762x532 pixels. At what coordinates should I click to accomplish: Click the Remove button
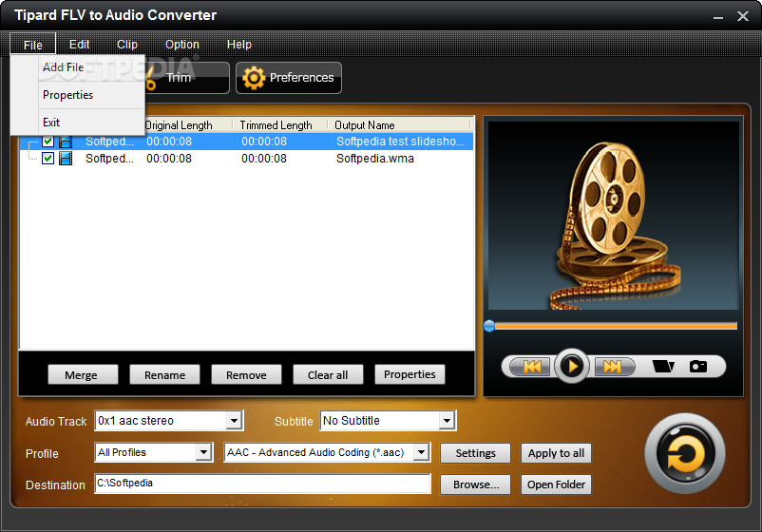246,375
